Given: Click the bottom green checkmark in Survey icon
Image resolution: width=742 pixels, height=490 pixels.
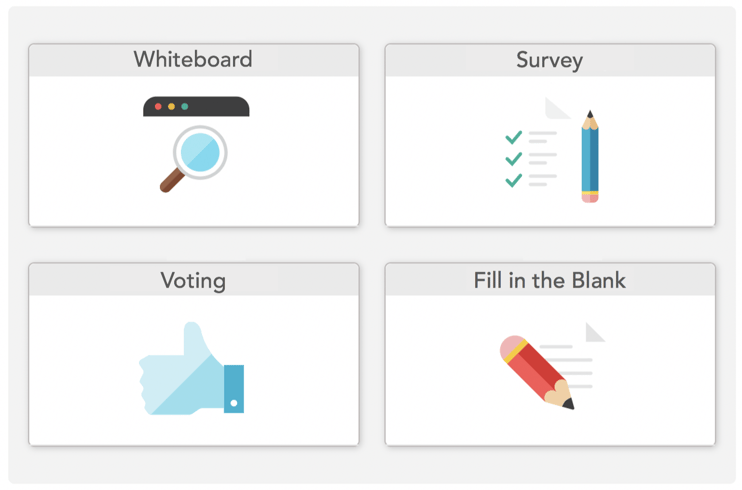Looking at the screenshot, I should tap(513, 180).
